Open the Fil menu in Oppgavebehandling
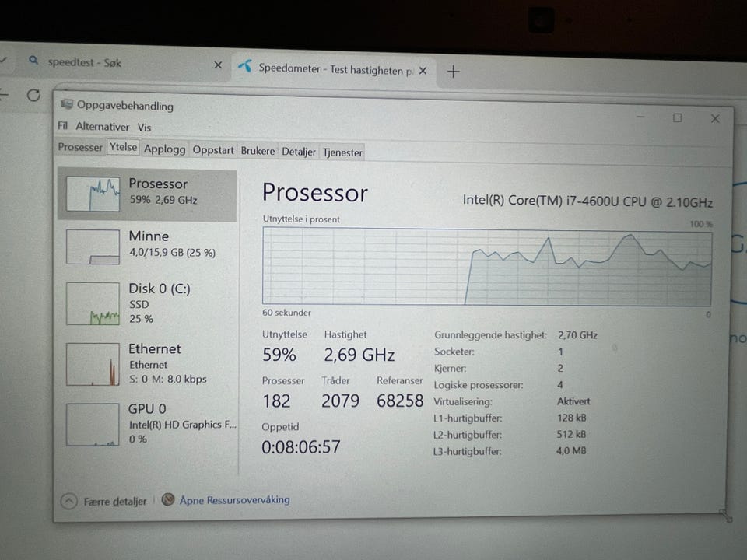 click(x=62, y=126)
